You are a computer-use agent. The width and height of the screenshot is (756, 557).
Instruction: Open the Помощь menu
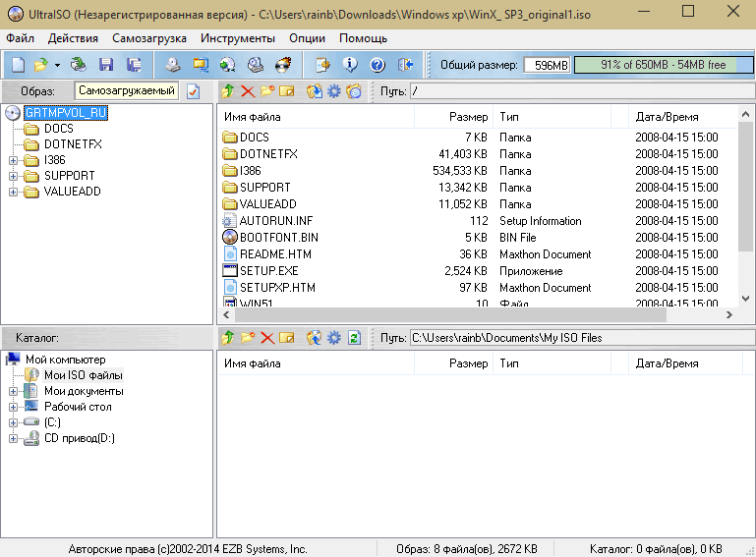tap(363, 38)
